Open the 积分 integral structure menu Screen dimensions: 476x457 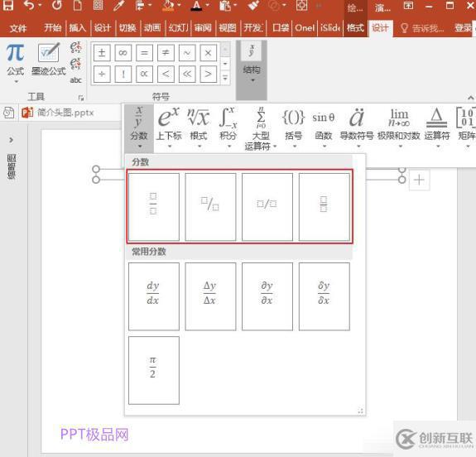point(228,128)
